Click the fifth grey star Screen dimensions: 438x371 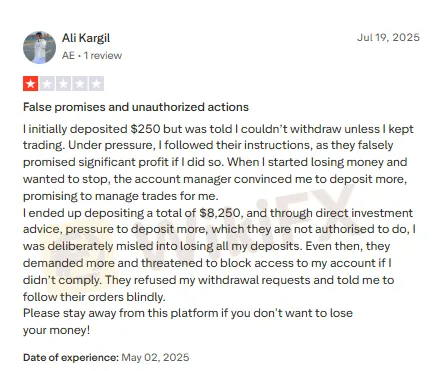click(96, 84)
